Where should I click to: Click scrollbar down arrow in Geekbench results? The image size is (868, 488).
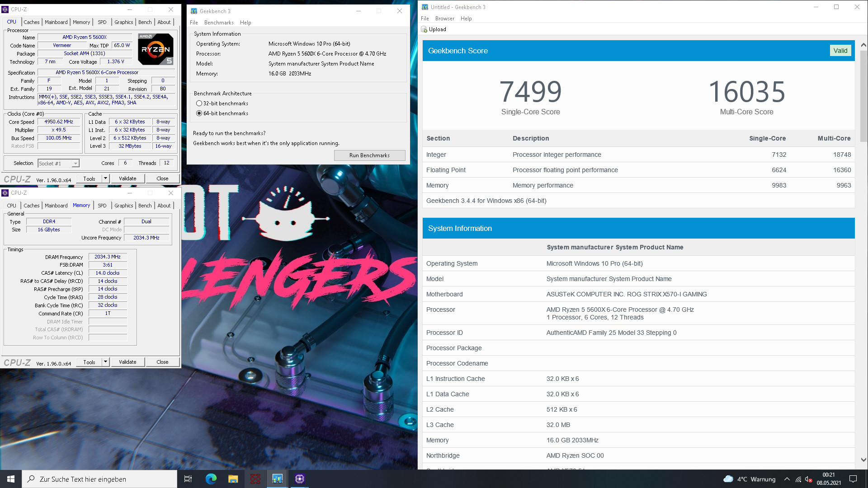pos(863,460)
